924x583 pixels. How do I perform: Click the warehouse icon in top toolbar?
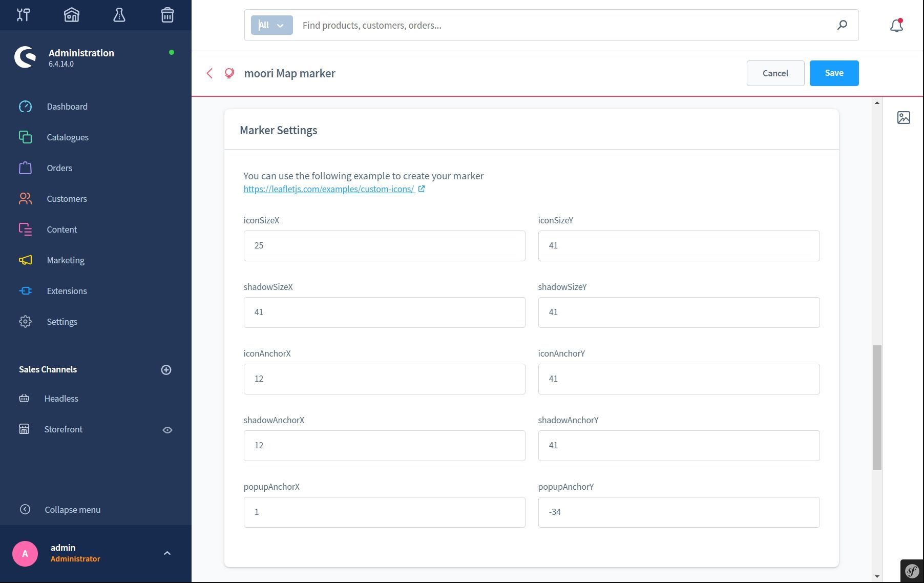(72, 15)
